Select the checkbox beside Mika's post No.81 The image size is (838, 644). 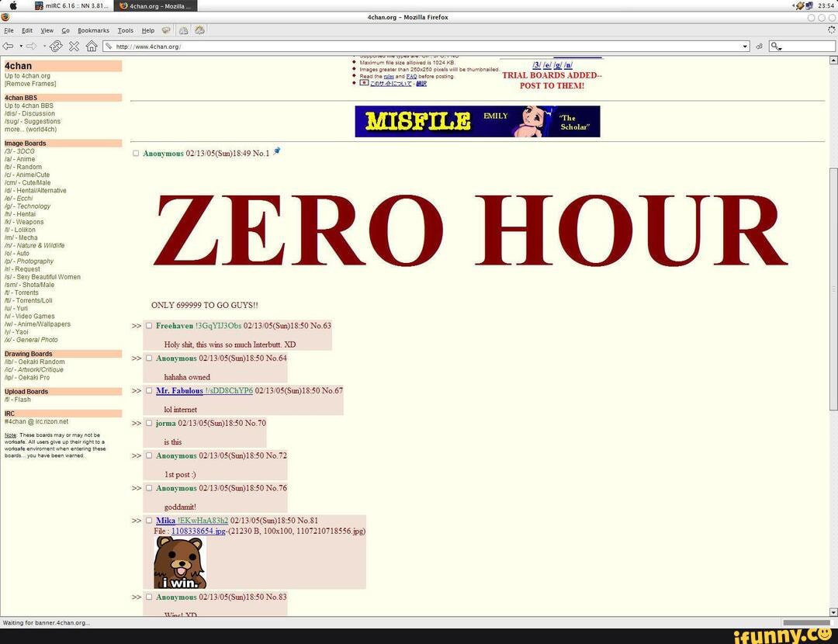[x=149, y=521]
